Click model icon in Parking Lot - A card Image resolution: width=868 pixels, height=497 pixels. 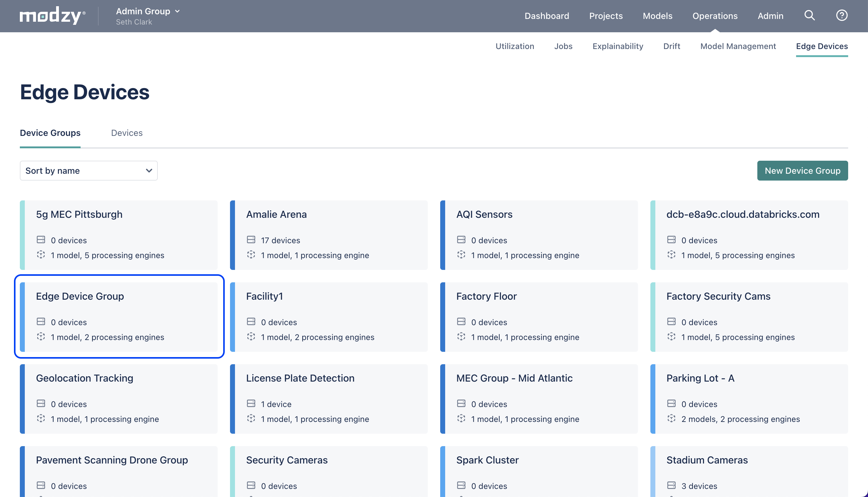[671, 419]
